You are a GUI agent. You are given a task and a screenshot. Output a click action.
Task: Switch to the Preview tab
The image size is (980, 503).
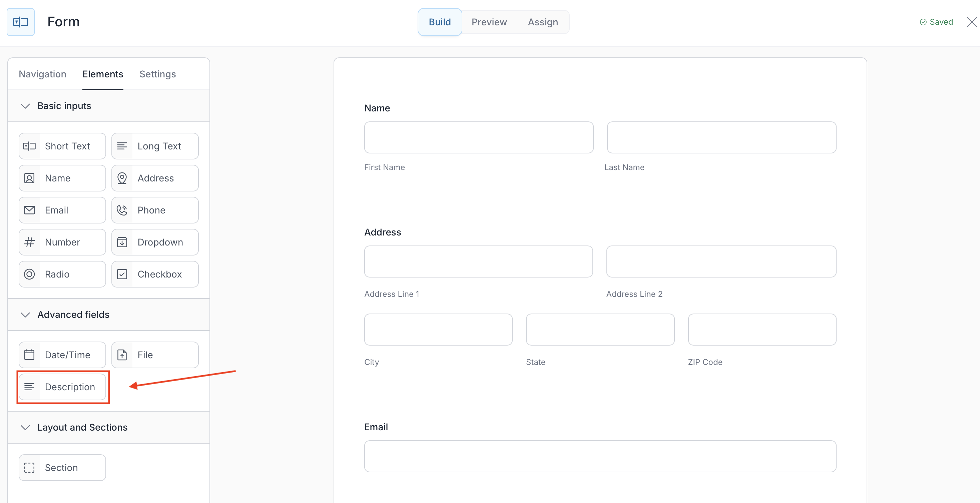click(x=489, y=22)
